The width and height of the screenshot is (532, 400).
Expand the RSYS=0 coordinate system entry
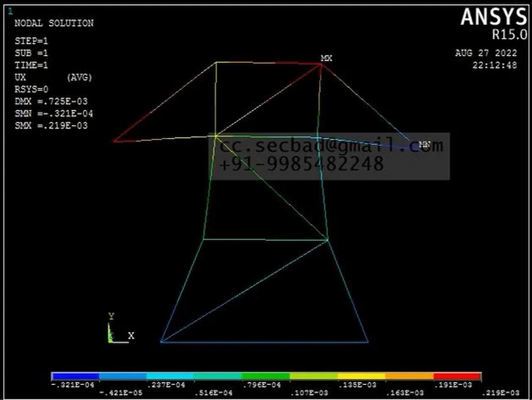click(31, 89)
